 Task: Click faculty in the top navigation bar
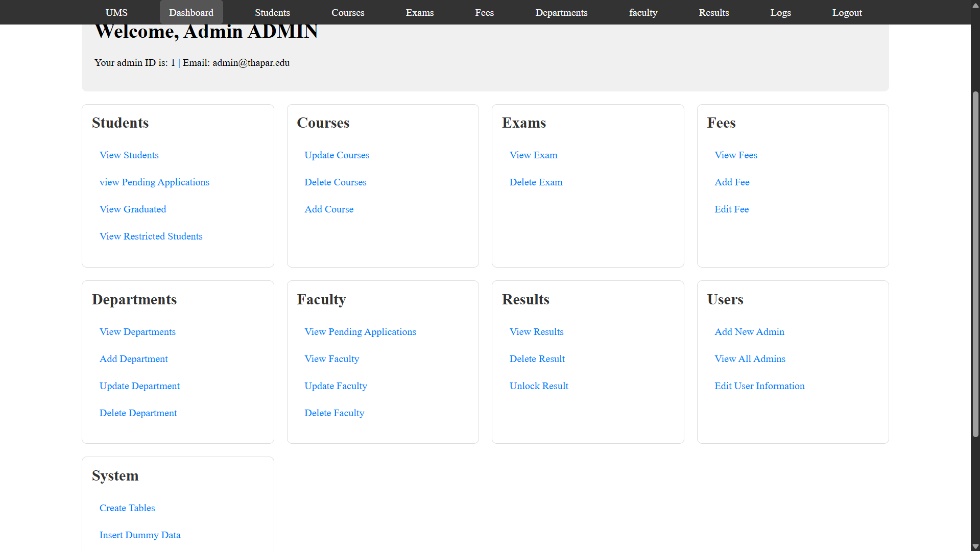(x=643, y=12)
